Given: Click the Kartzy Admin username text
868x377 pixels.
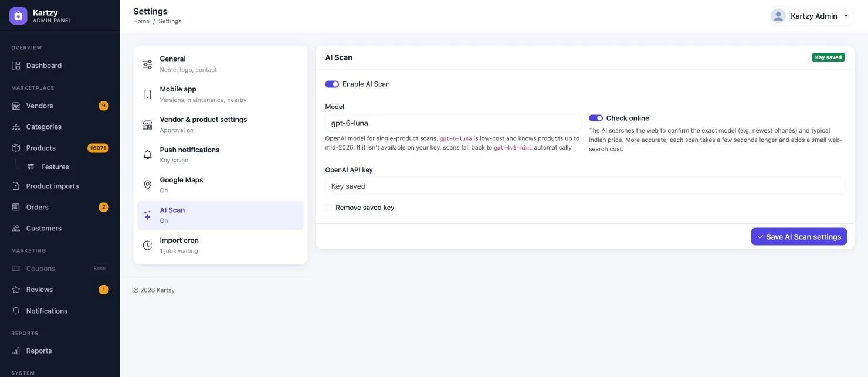Looking at the screenshot, I should (814, 16).
